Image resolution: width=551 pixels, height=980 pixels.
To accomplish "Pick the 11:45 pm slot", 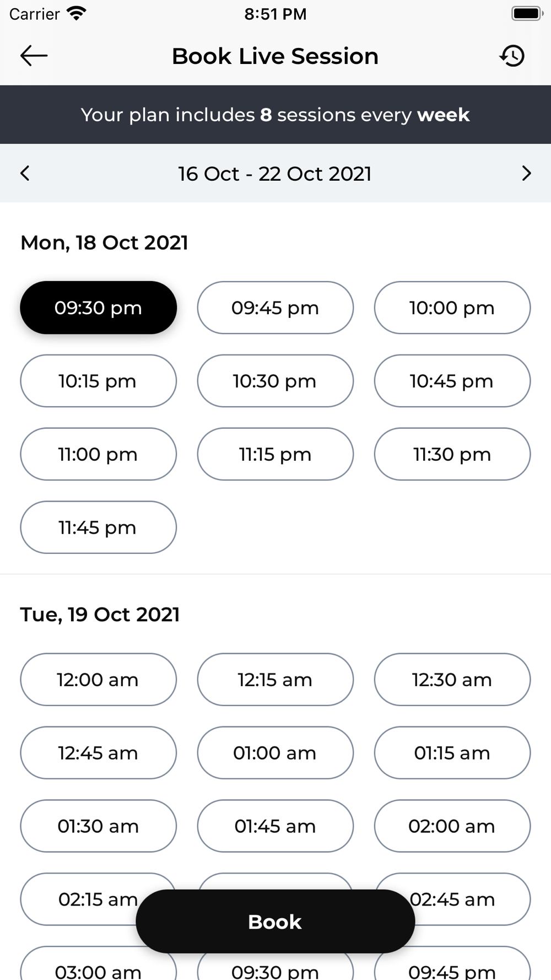I will 99,527.
